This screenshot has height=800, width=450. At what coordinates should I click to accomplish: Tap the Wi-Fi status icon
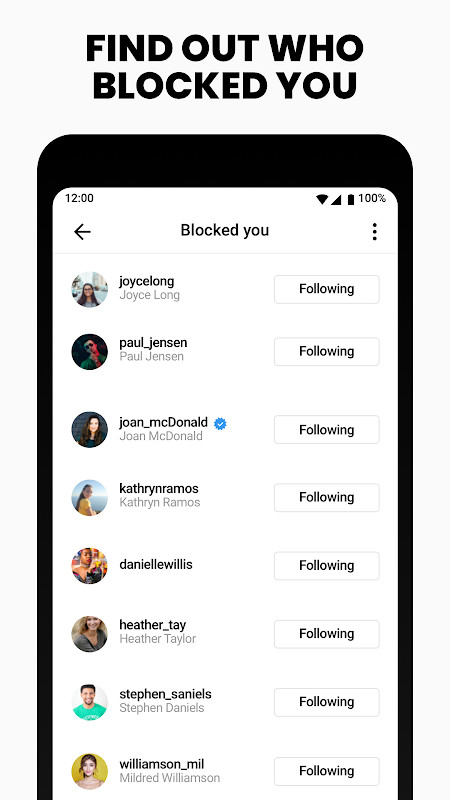point(322,199)
